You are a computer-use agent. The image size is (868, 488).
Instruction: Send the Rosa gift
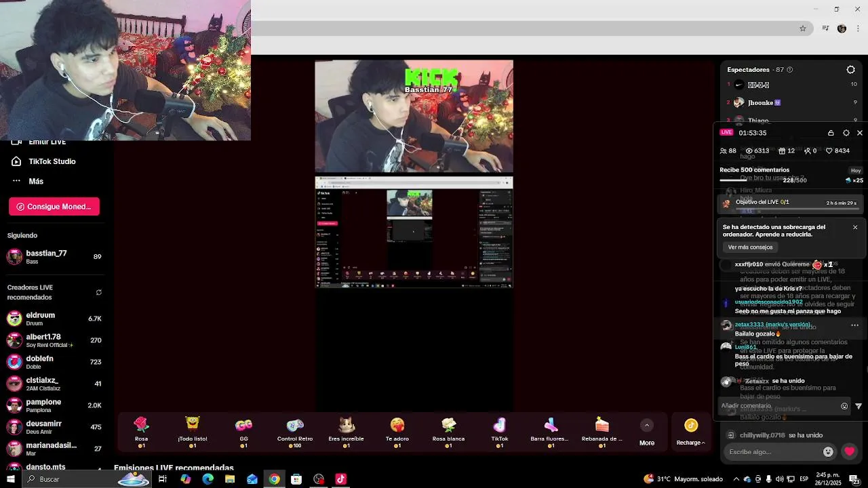[x=141, y=432]
